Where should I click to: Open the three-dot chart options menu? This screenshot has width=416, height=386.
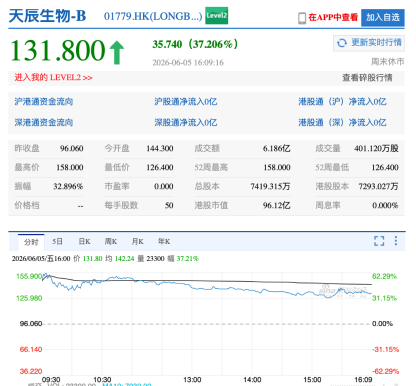tap(396, 241)
